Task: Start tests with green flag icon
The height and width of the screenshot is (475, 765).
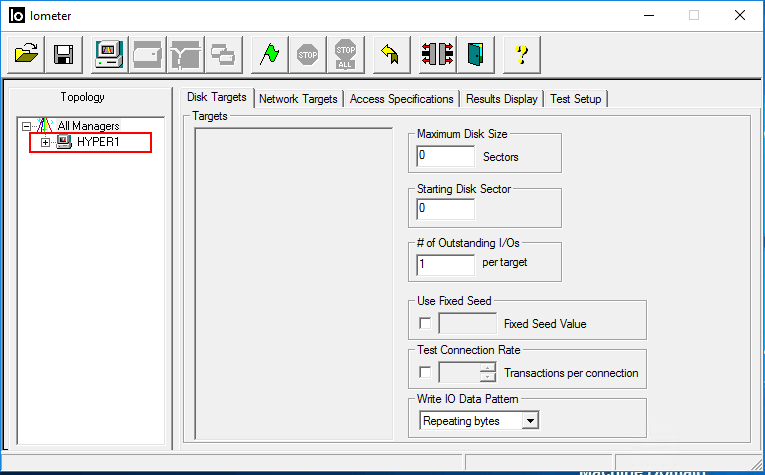Action: 269,54
